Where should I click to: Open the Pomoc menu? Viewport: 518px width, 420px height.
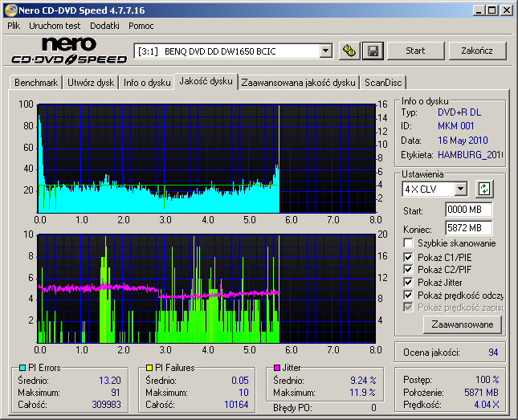[141, 26]
